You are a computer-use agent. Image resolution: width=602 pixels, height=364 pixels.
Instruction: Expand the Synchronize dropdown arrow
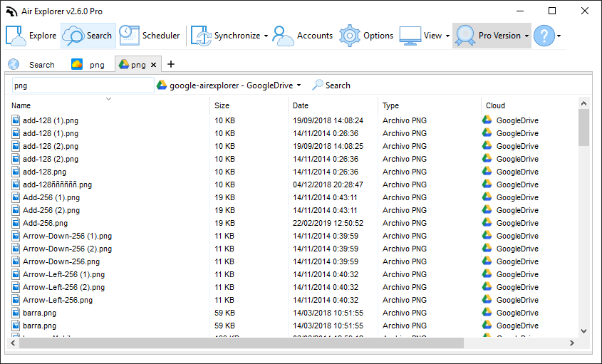point(266,36)
